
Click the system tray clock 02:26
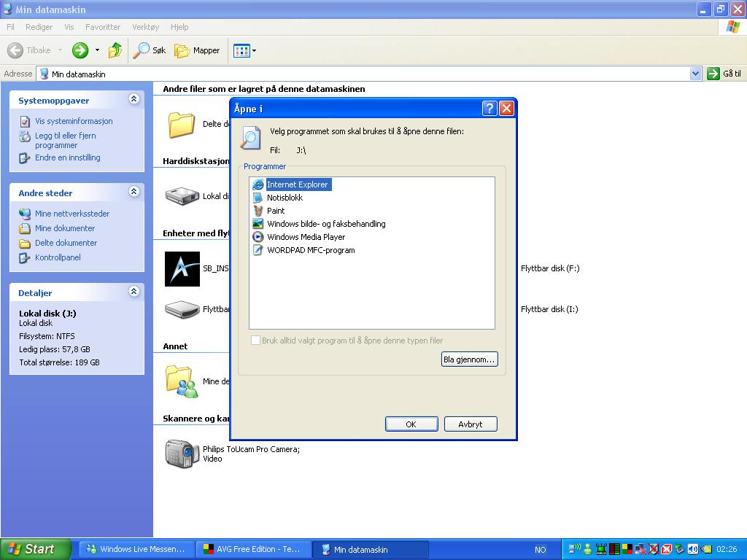click(727, 549)
